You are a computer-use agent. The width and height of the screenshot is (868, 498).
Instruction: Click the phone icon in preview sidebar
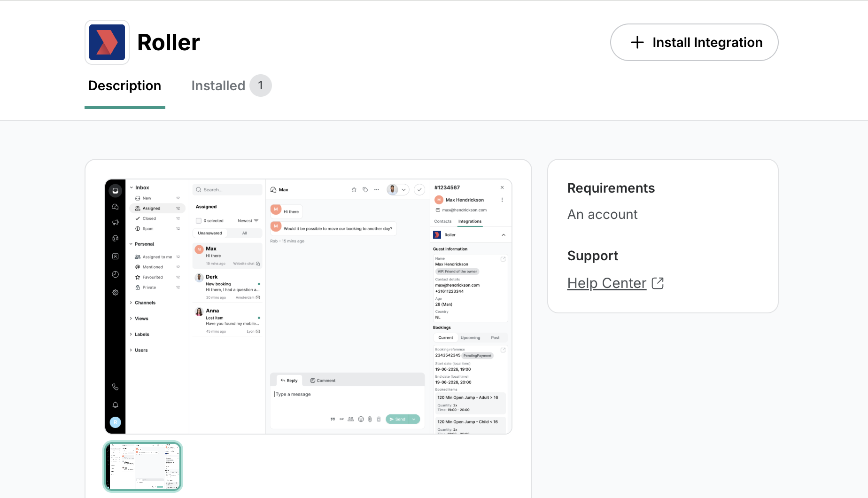click(115, 387)
